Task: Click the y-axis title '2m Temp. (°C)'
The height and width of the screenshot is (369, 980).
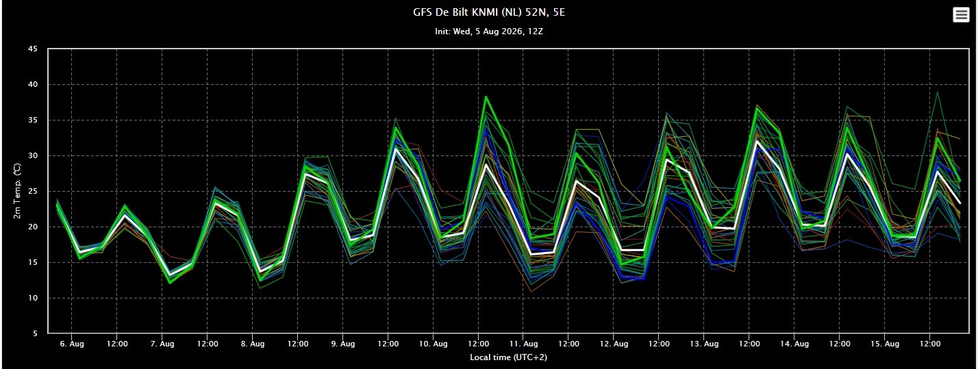Action: 16,192
